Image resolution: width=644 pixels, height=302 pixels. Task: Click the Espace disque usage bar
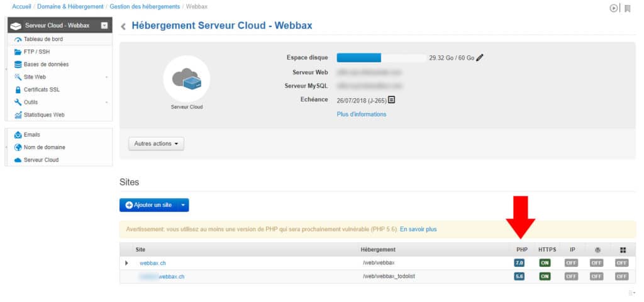[x=381, y=58]
